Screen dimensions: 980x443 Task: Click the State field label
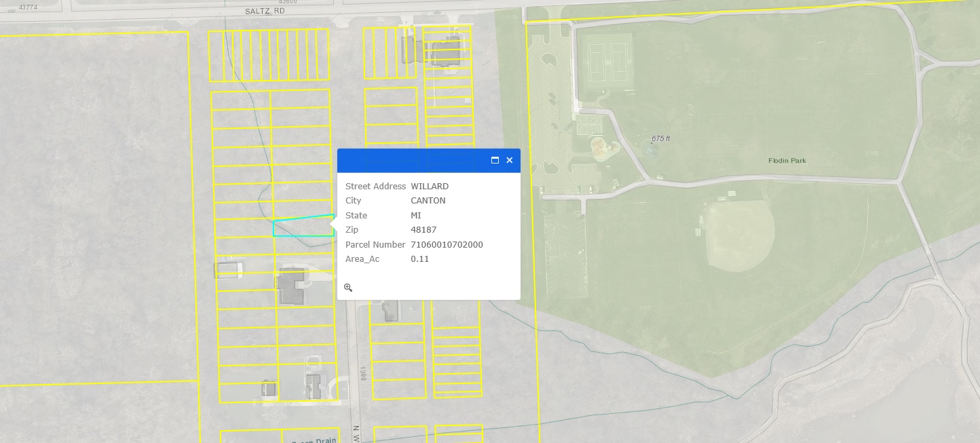pyautogui.click(x=356, y=216)
